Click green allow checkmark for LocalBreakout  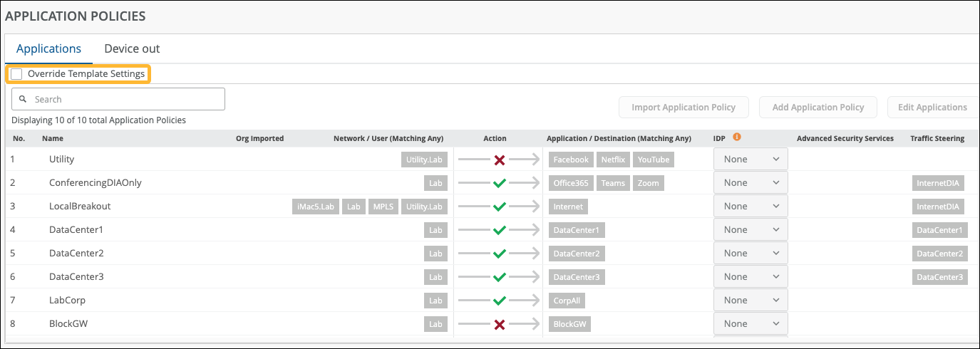[500, 207]
